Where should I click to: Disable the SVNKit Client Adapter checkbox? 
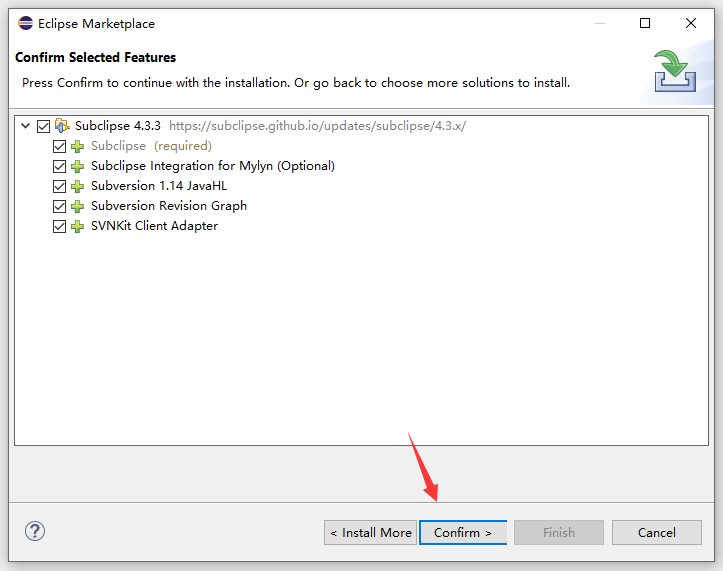pyautogui.click(x=60, y=226)
